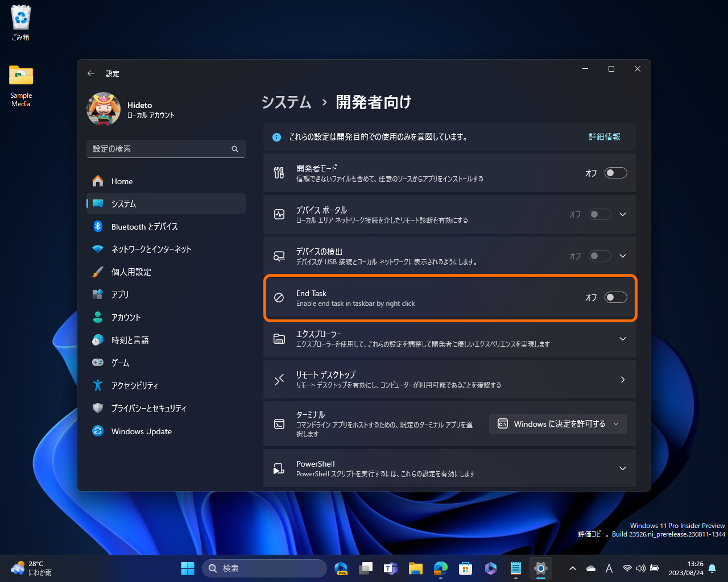The width and height of the screenshot is (728, 582).
Task: Expand the エクスプローラー options
Action: (622, 339)
